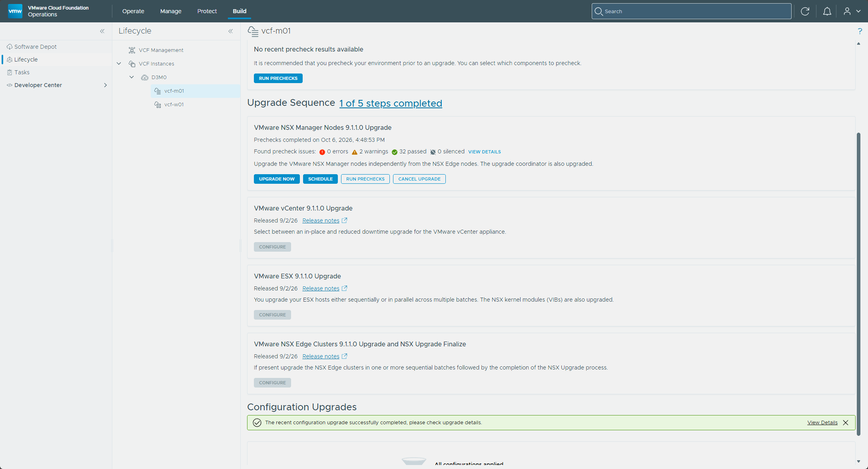
Task: Open VIEW DETAILS of precheck issues
Action: pos(485,152)
